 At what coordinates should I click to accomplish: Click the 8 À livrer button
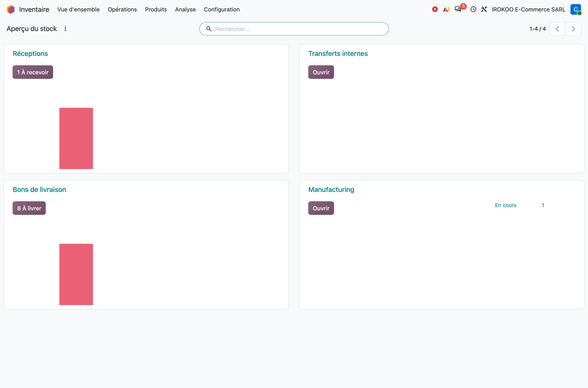point(29,208)
